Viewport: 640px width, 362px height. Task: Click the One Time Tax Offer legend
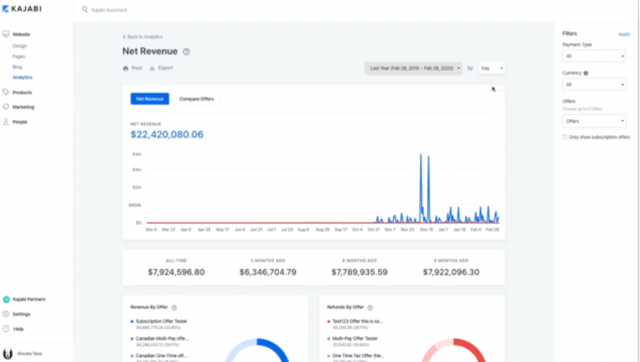358,355
